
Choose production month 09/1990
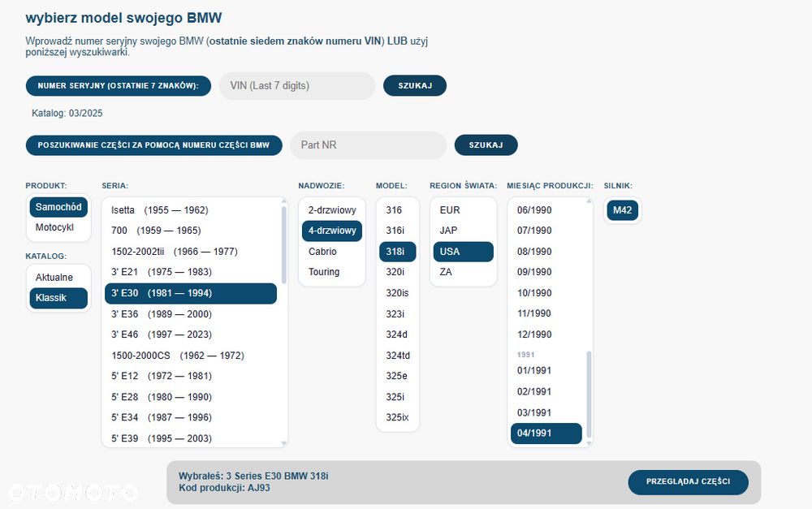pyautogui.click(x=546, y=272)
